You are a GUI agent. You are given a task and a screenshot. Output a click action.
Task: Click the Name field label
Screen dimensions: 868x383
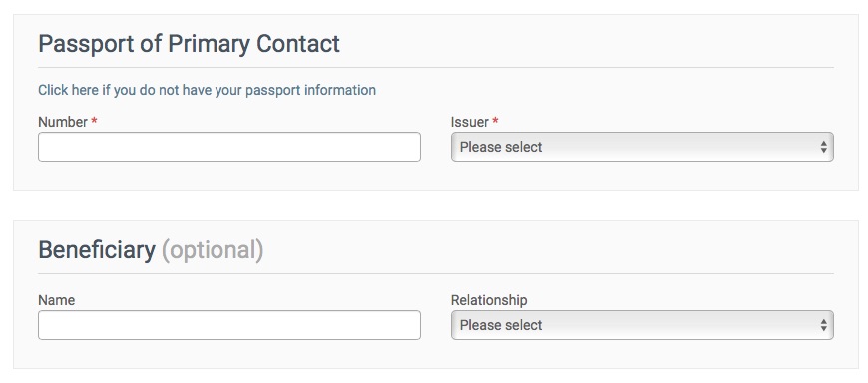(x=57, y=300)
